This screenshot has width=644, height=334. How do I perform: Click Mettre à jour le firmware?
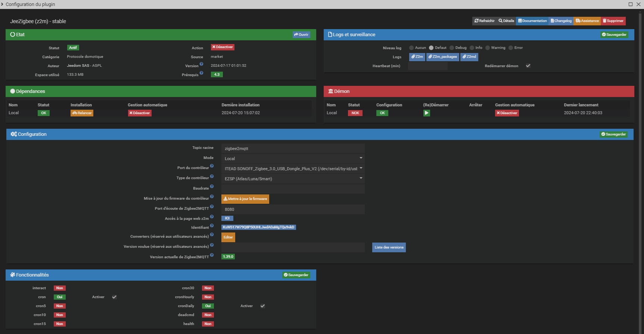pos(245,199)
